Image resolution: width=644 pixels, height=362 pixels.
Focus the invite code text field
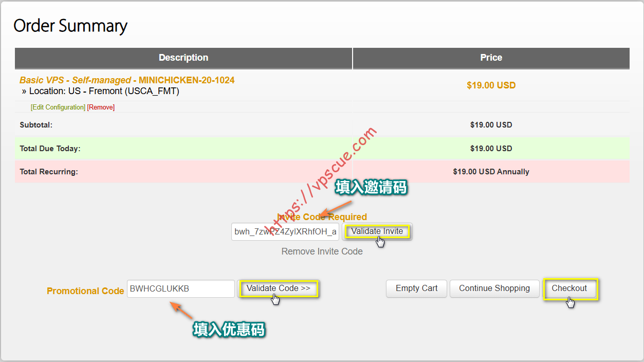pos(285,232)
